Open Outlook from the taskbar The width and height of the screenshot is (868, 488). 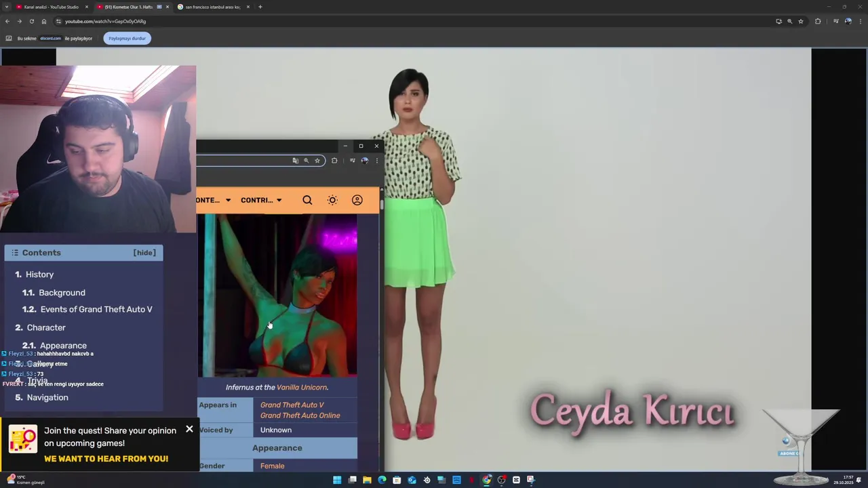(x=412, y=480)
